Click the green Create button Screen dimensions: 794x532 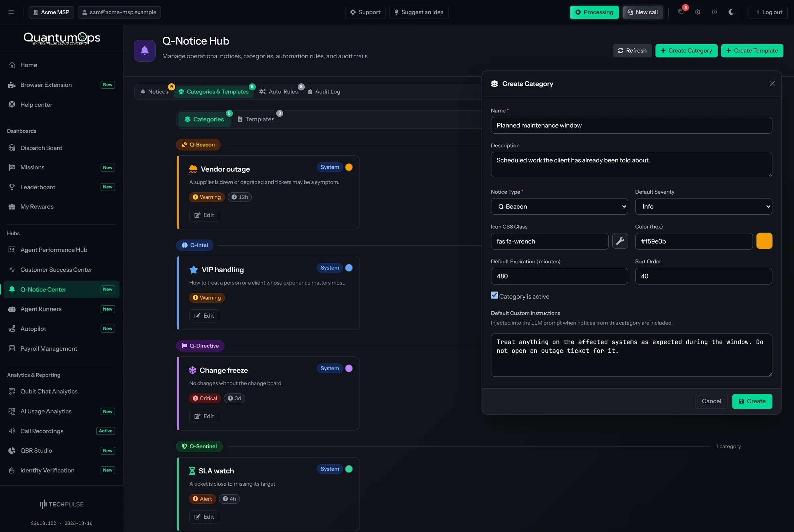[x=752, y=401]
